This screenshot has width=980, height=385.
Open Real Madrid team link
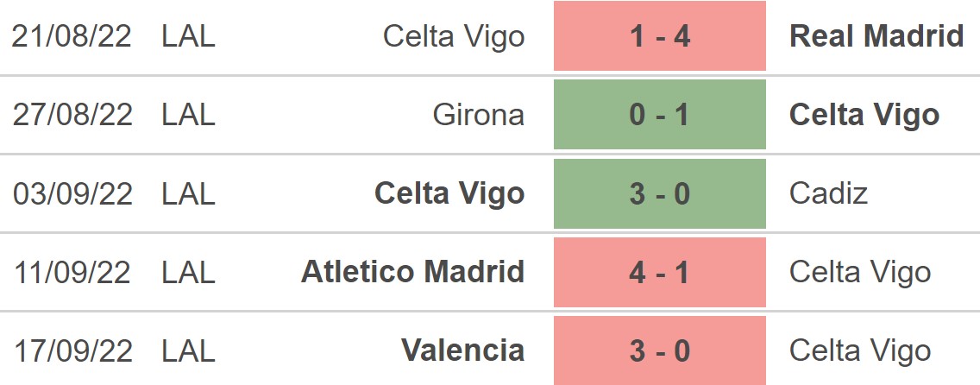876,36
